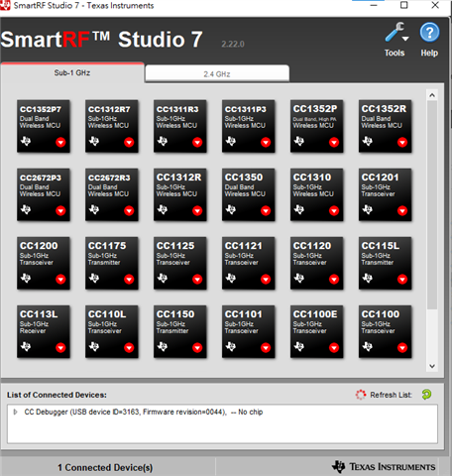Switch to the 2.4 GHz tab
Image resolution: width=452 pixels, height=476 pixels.
click(217, 73)
